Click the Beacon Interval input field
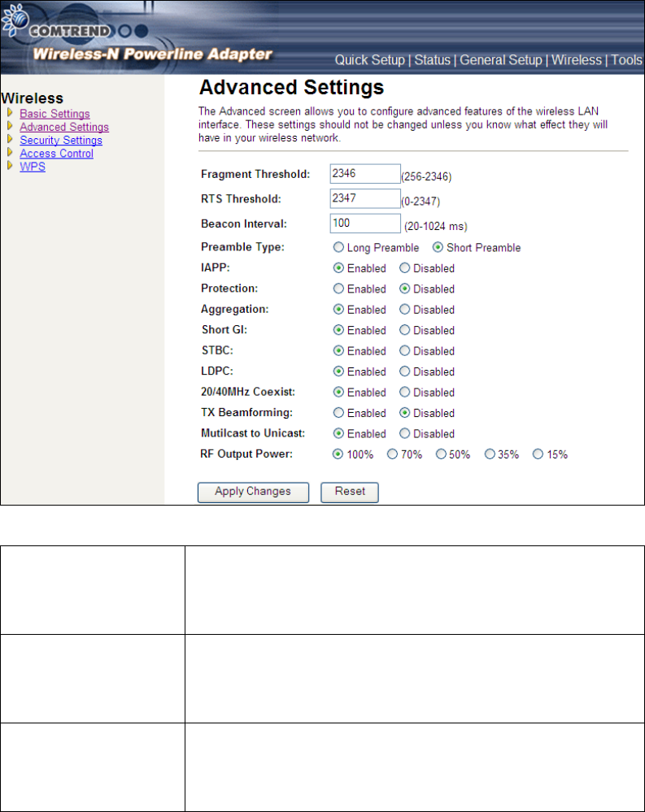The height and width of the screenshot is (812, 645). [365, 224]
